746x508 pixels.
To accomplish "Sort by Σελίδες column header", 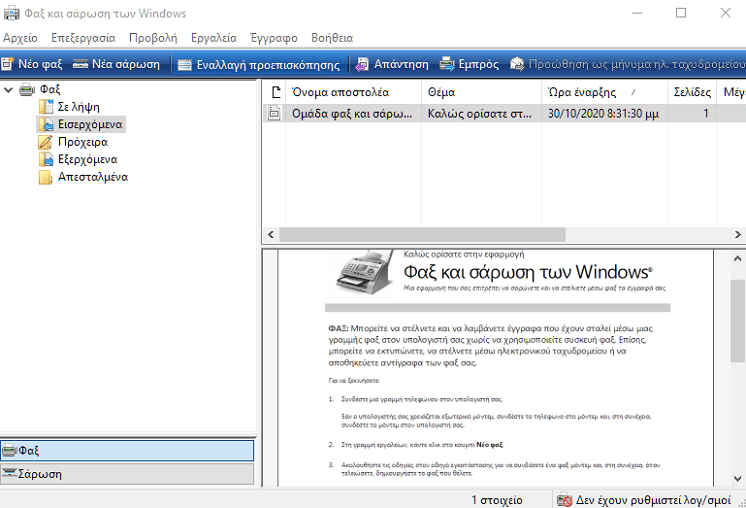I will click(x=692, y=92).
